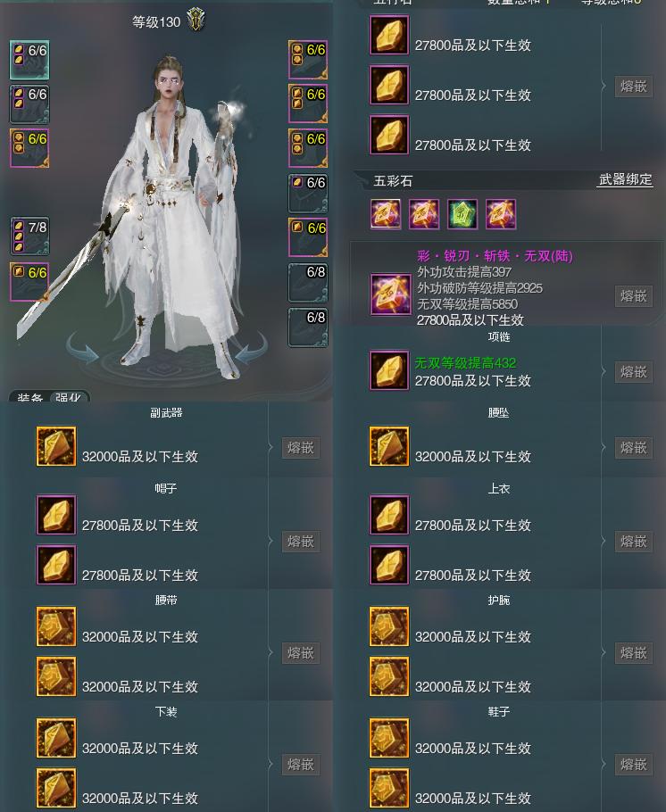The width and height of the screenshot is (666, 812).
Task: Select the first 帽子 gem icon
Action: 56,515
